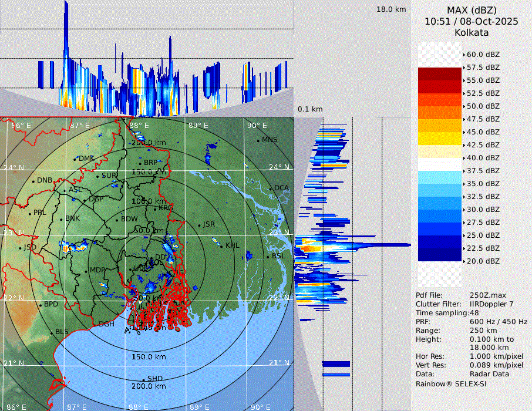Image resolution: width=532 pixels, height=411 pixels.
Task: Click the MAX (dBZ) title text
Action: click(x=472, y=10)
